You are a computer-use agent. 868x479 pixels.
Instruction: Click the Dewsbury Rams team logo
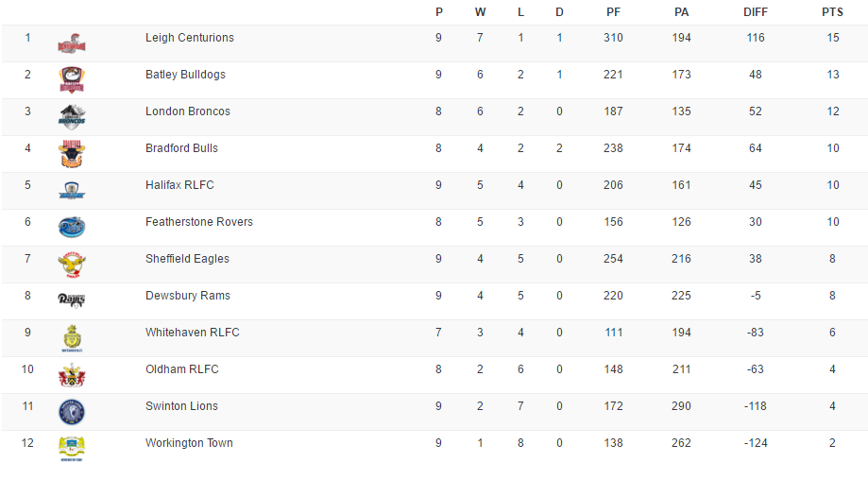pyautogui.click(x=72, y=300)
